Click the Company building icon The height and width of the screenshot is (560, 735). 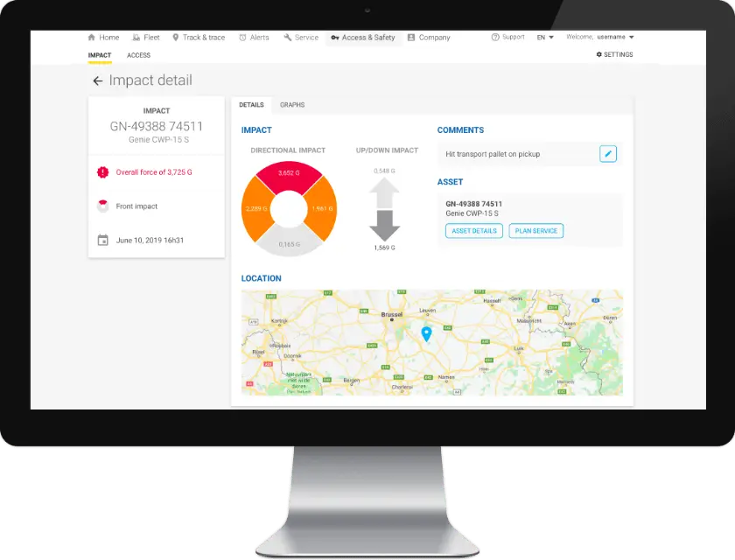pos(411,37)
